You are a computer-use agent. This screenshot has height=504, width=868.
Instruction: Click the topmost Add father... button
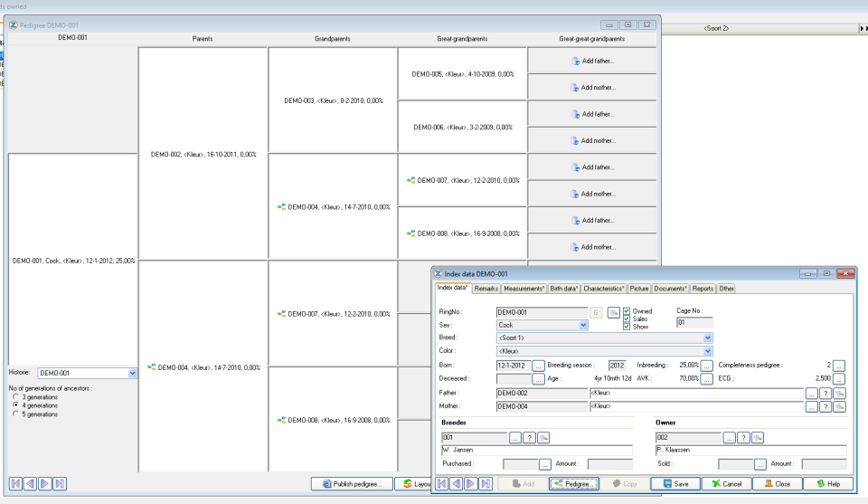click(x=591, y=61)
